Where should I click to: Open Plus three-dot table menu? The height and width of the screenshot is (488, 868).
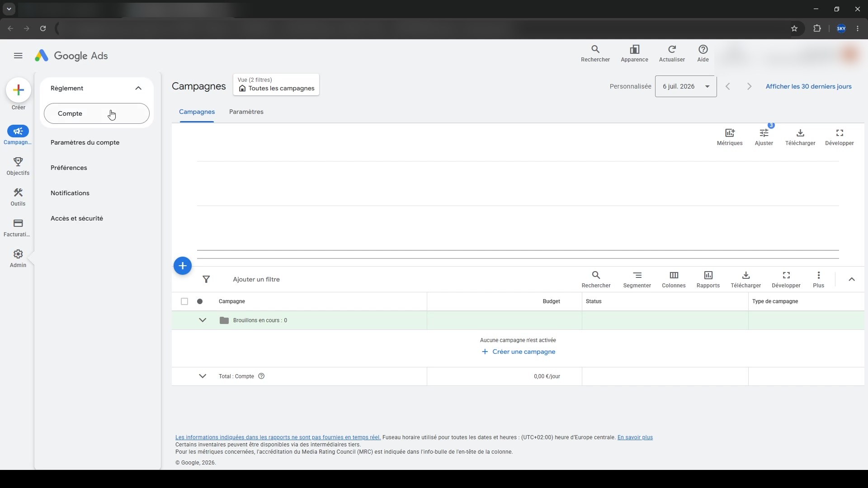818,279
